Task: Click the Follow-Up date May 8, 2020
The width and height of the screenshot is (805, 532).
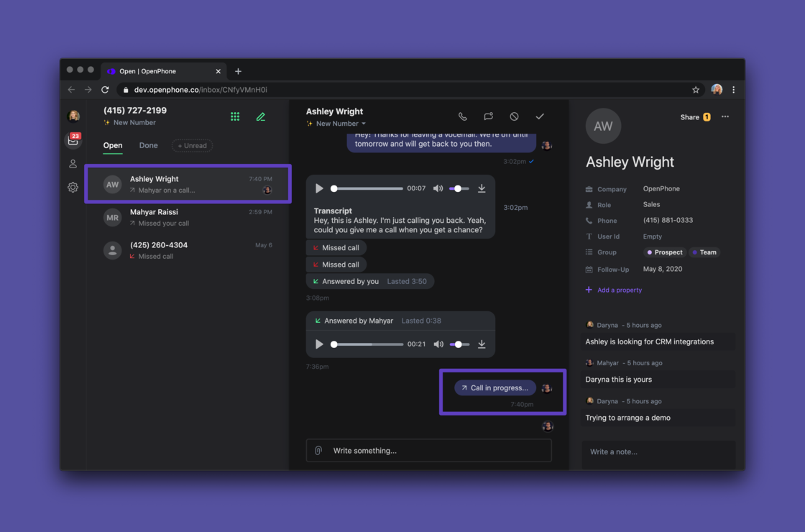Action: pos(662,269)
